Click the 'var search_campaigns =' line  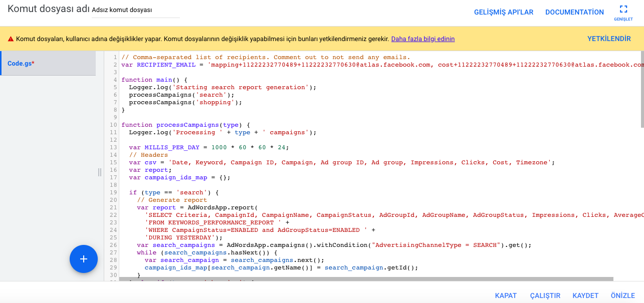pos(334,245)
